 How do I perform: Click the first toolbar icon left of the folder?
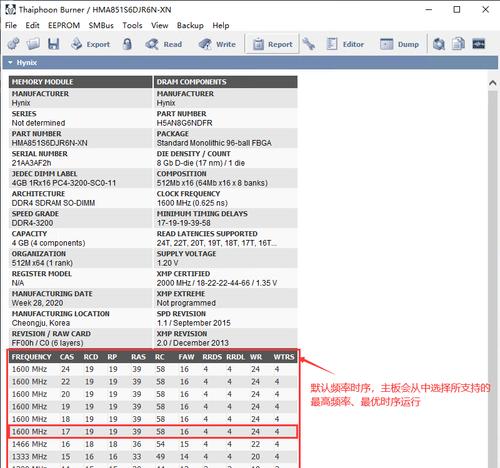tap(14, 44)
